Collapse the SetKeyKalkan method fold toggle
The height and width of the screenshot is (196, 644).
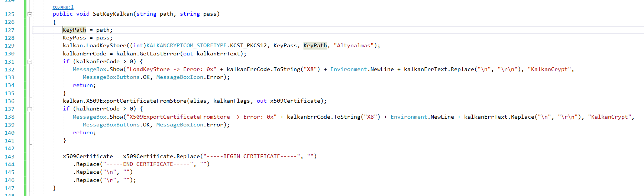tap(30, 14)
